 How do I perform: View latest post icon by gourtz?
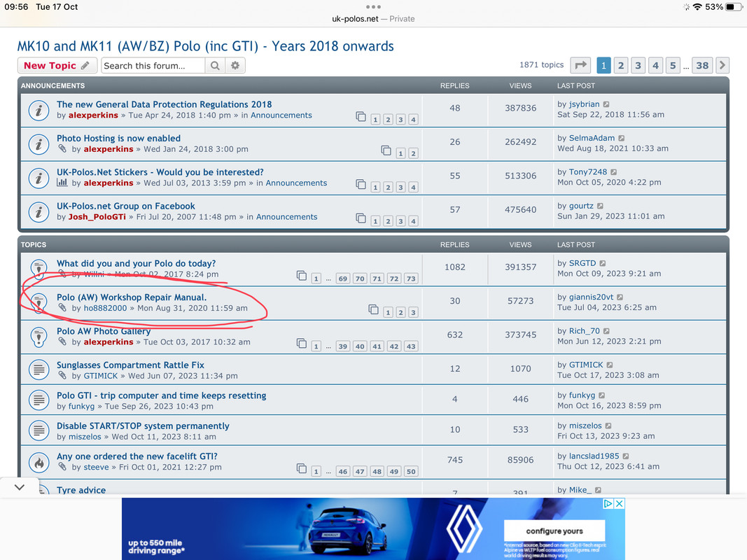(600, 206)
